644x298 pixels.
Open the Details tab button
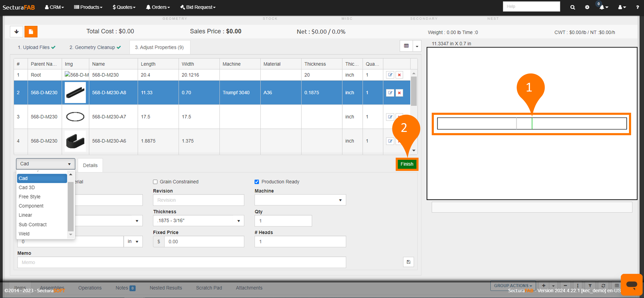click(90, 165)
